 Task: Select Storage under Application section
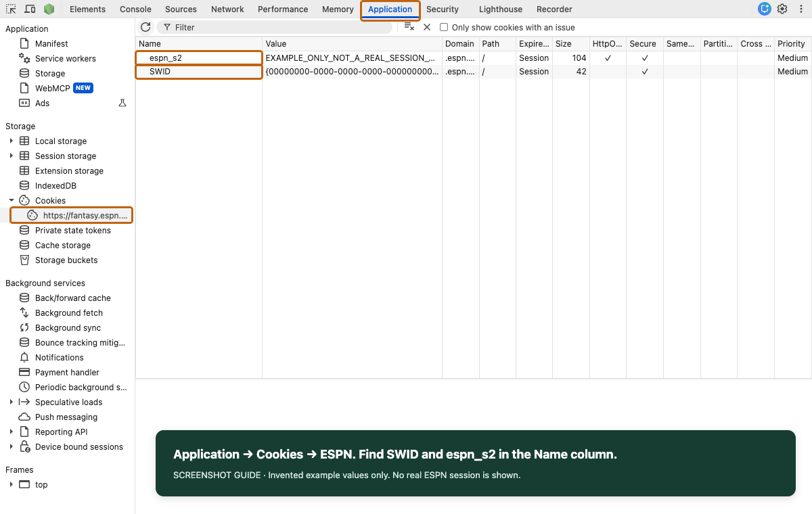(x=50, y=73)
